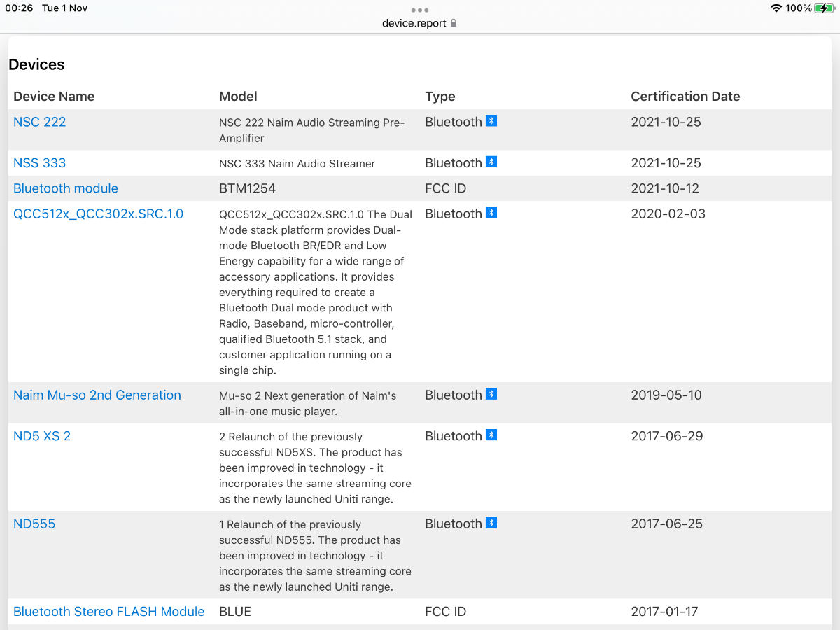
Task: Click the Bluetooth icon in NSC 222 row
Action: pyautogui.click(x=491, y=120)
